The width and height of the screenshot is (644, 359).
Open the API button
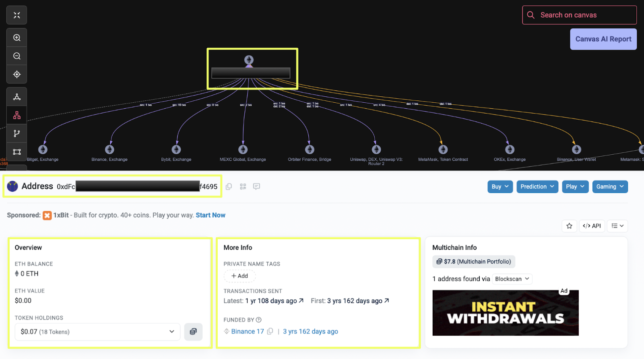click(592, 226)
